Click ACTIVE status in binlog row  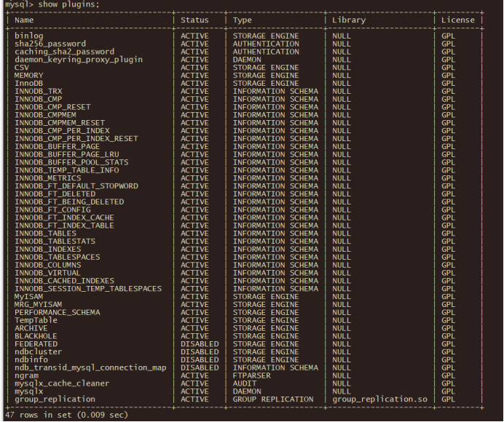point(194,36)
